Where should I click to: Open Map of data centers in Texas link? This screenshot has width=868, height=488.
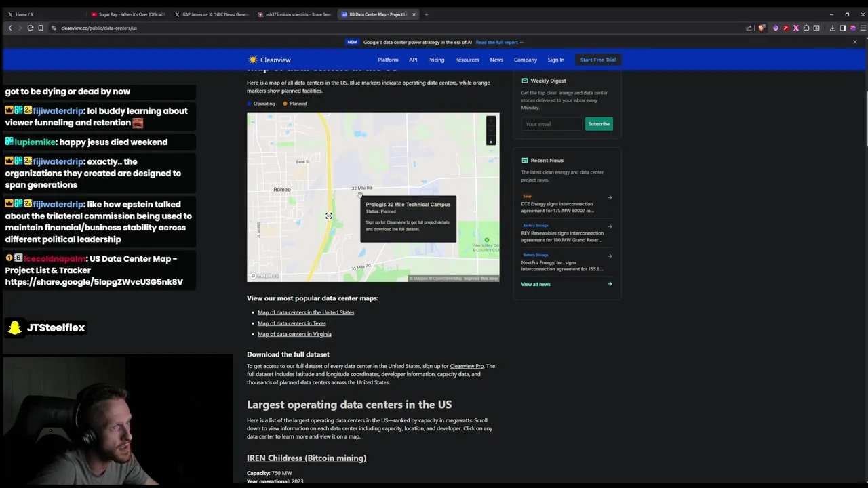pos(292,323)
